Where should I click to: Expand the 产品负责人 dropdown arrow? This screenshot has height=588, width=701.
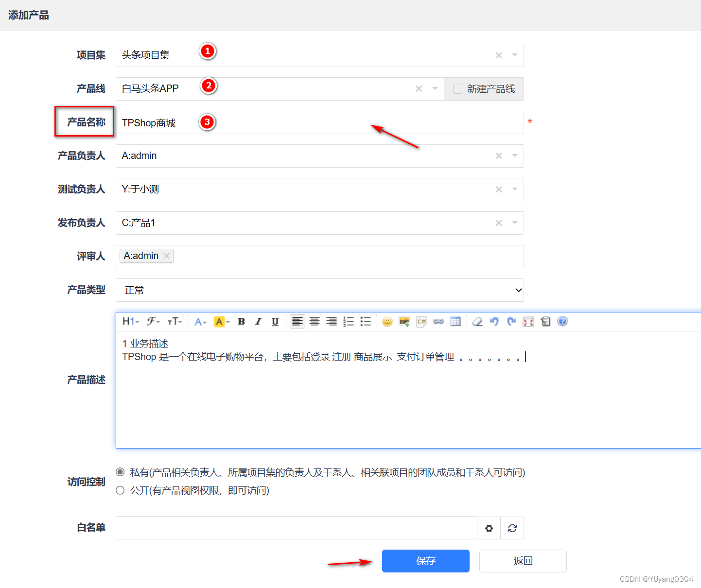[x=515, y=156]
